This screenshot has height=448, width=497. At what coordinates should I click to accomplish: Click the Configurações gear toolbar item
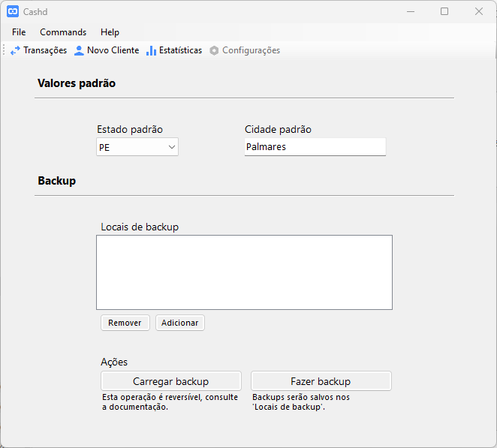click(245, 50)
